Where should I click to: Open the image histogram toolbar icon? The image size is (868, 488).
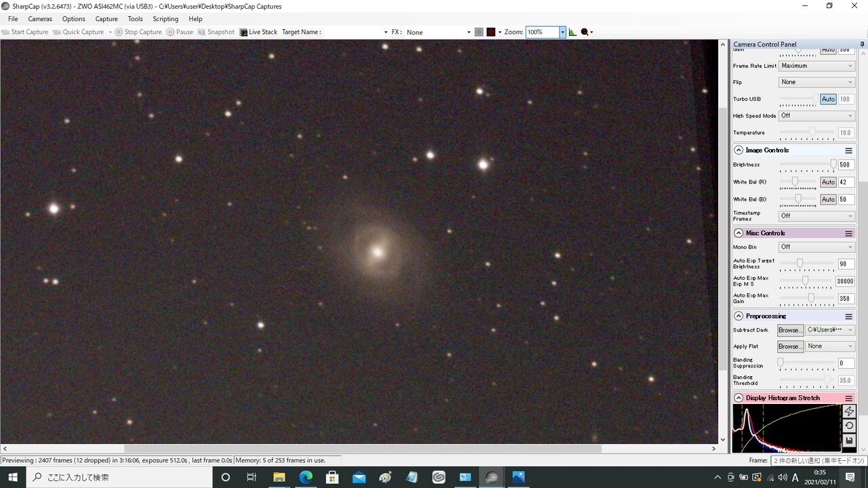[x=572, y=32]
